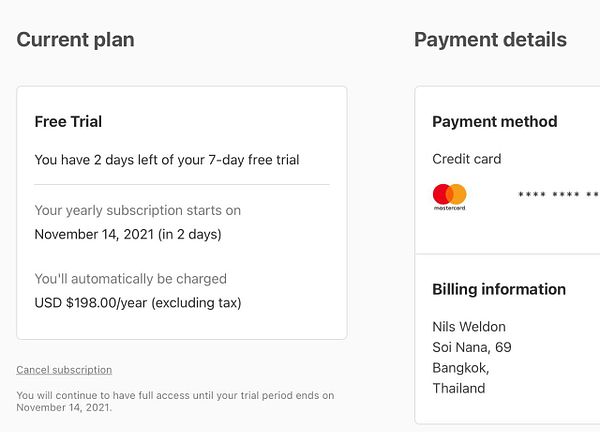
Task: Click the divider line in Free Trial card
Action: click(x=181, y=184)
